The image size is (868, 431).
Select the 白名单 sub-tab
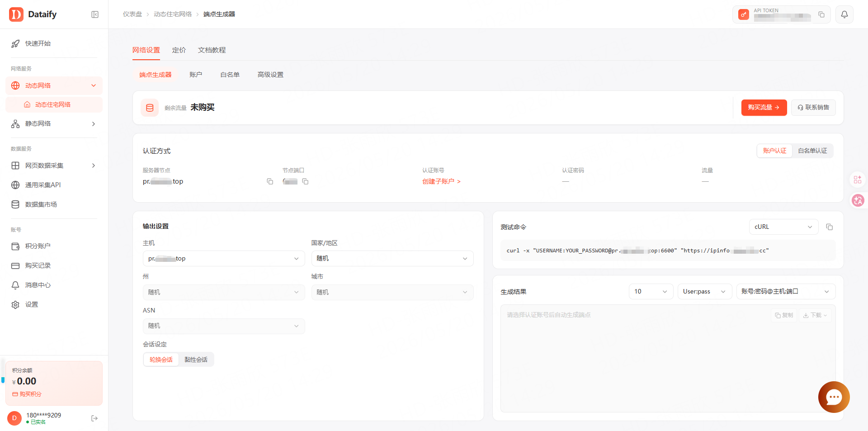(x=230, y=75)
